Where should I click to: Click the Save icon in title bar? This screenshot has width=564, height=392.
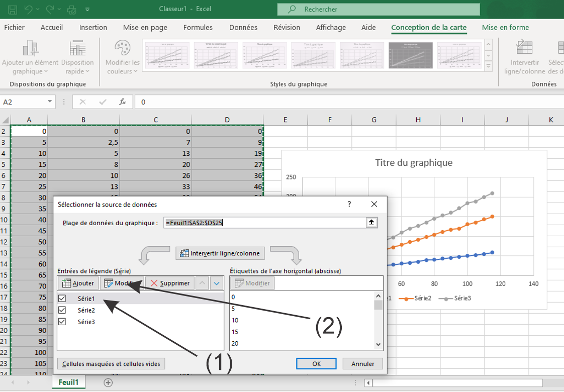pos(12,9)
